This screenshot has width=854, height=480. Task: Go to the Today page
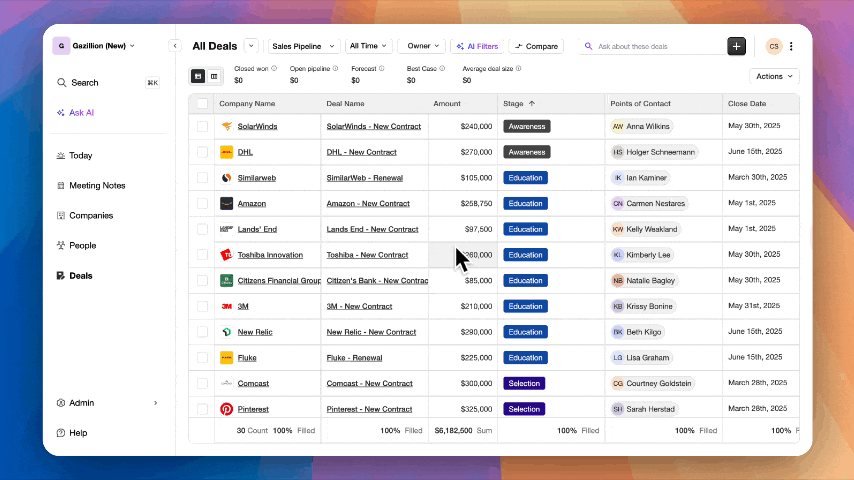pos(75,156)
